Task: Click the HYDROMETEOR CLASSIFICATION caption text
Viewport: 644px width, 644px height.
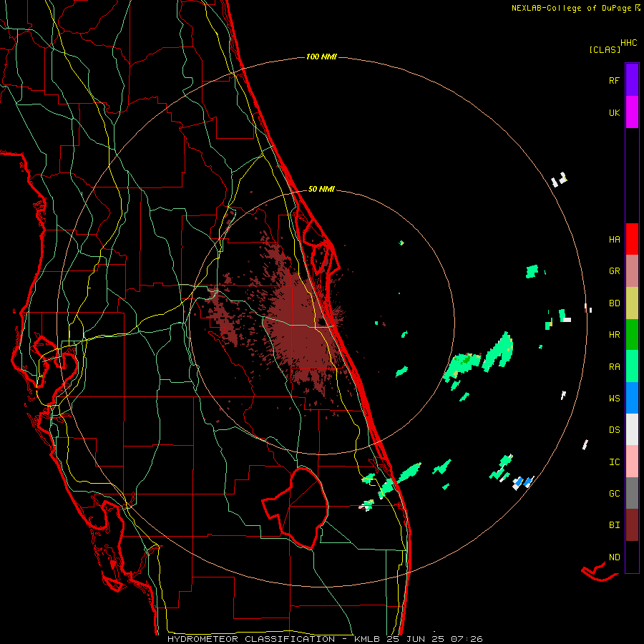Action: [x=251, y=639]
